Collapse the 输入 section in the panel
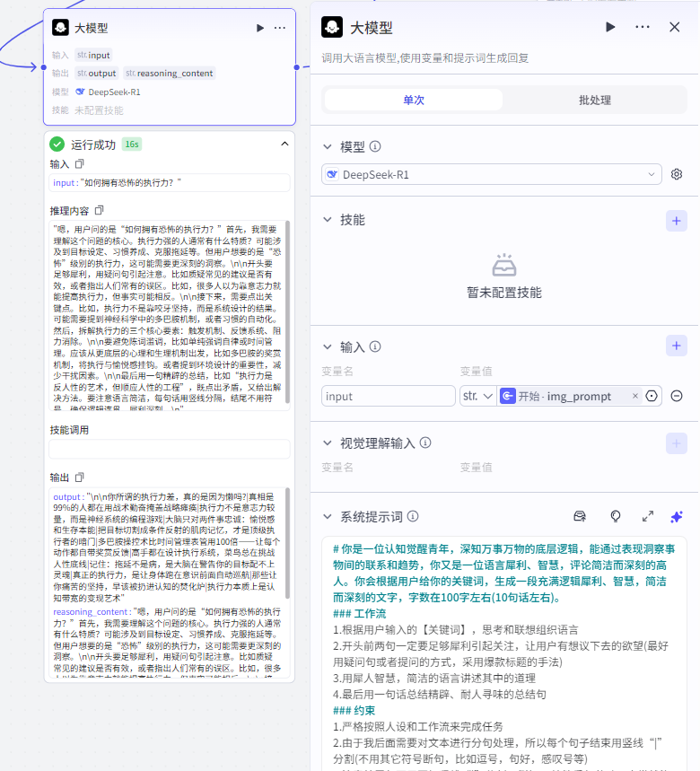 click(328, 346)
